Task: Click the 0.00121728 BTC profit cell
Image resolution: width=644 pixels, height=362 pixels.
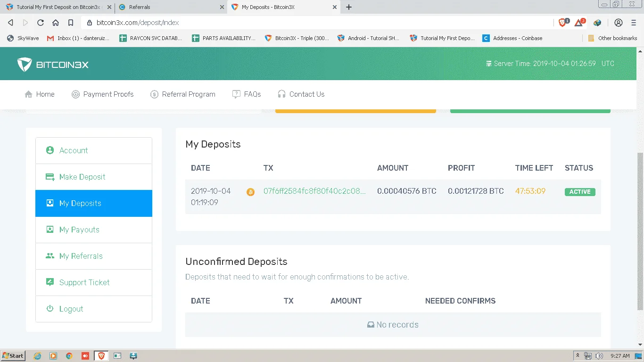Action: pos(476,191)
